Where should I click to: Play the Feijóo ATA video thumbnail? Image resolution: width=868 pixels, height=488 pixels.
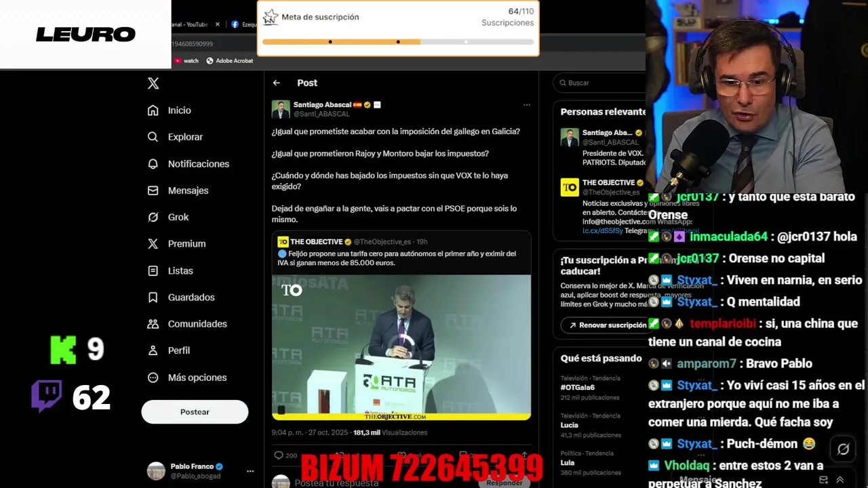point(401,347)
